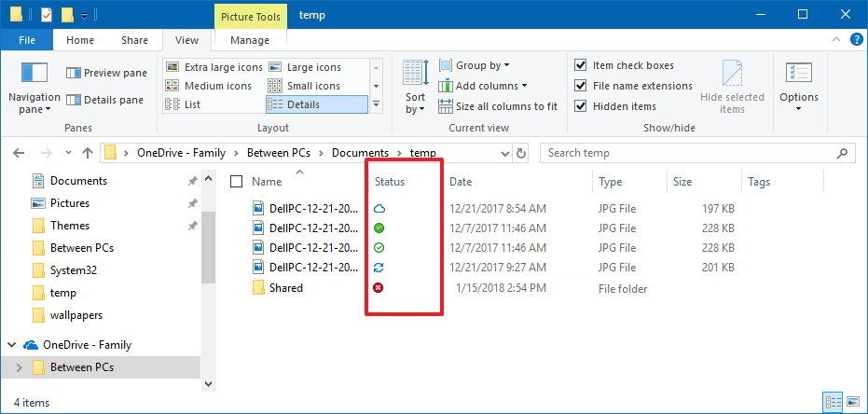Viewport: 868px width, 414px height.
Task: Select Large icons layout
Action: click(x=305, y=67)
